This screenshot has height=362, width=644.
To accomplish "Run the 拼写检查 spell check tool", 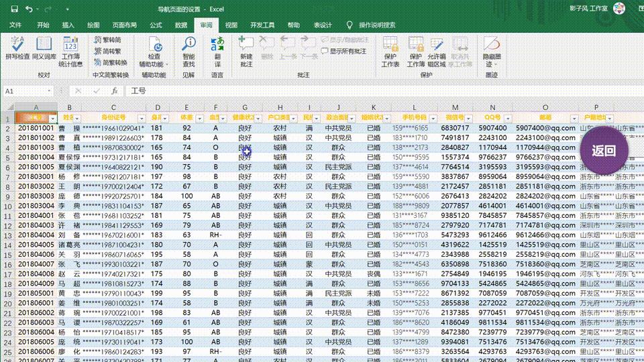I will [17, 50].
